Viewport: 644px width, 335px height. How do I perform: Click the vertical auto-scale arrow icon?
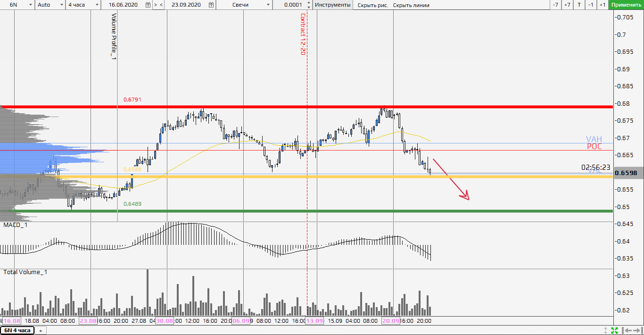click(606, 330)
